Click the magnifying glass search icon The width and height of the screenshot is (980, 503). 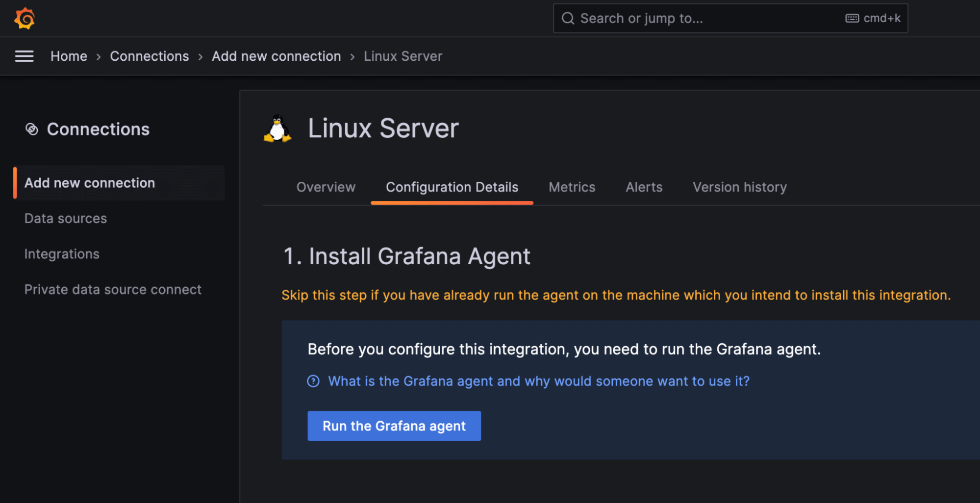coord(568,18)
